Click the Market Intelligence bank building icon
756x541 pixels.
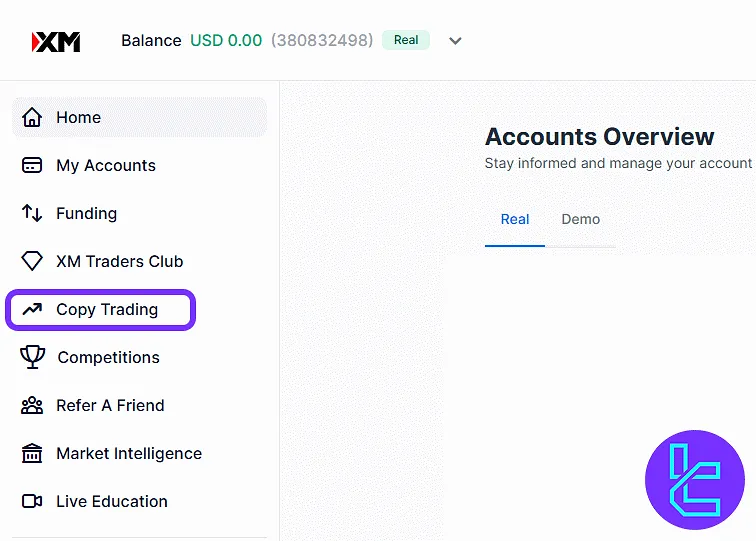(32, 453)
